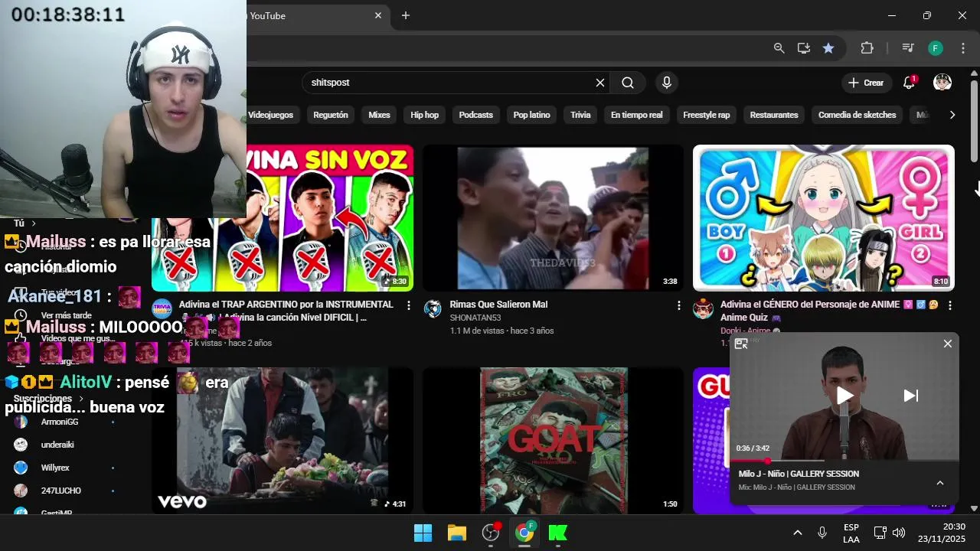
Task: Open SHONATAN53 channel avatar
Action: 433,308
